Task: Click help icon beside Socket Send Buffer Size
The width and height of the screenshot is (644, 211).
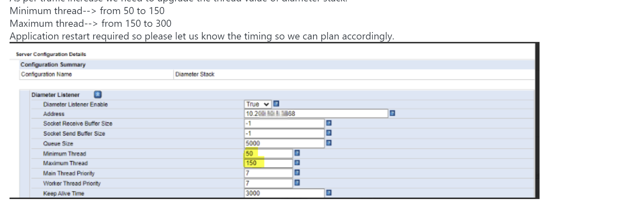Action: point(329,133)
